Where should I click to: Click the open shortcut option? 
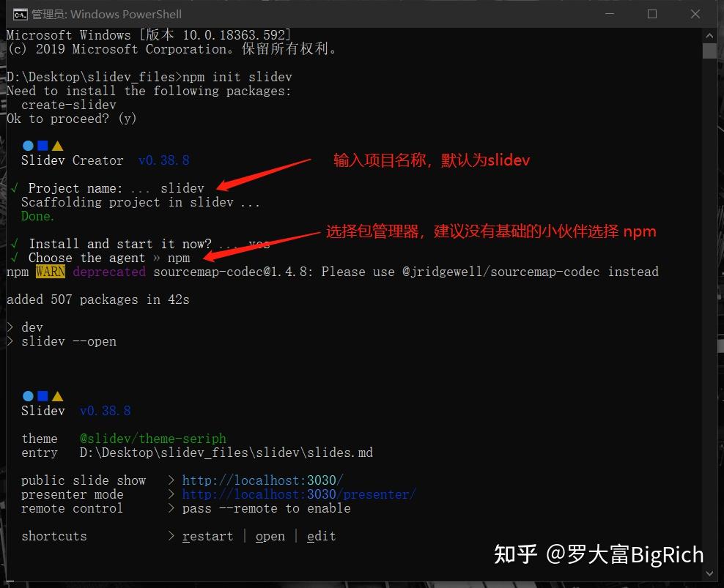coord(270,535)
